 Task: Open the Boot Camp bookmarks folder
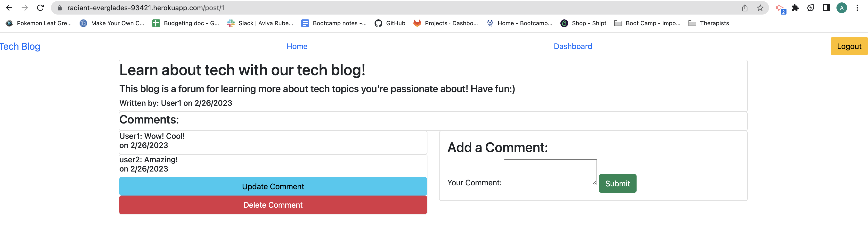[647, 23]
